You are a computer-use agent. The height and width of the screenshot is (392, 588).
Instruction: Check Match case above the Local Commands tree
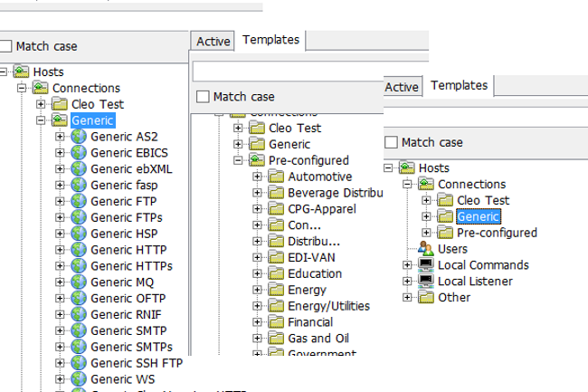391,142
